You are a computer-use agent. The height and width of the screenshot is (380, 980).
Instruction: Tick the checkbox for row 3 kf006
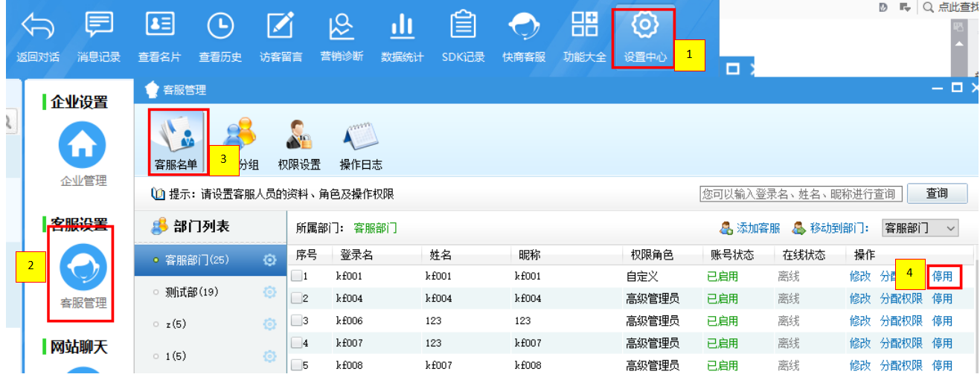click(x=297, y=321)
